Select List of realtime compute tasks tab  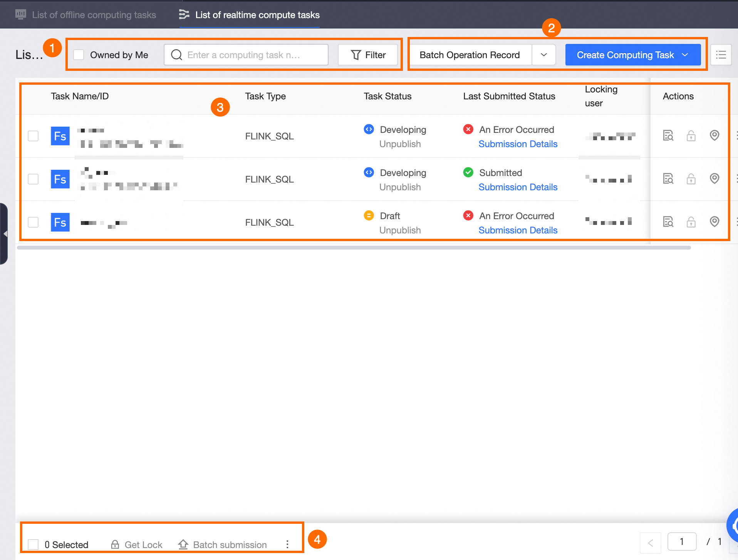(x=250, y=15)
